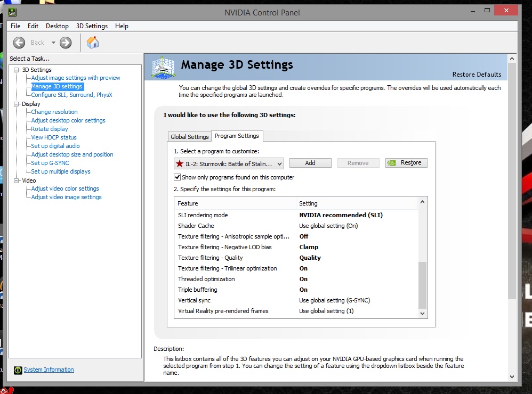Open 'Set up multiple displays' task

pyautogui.click(x=61, y=171)
